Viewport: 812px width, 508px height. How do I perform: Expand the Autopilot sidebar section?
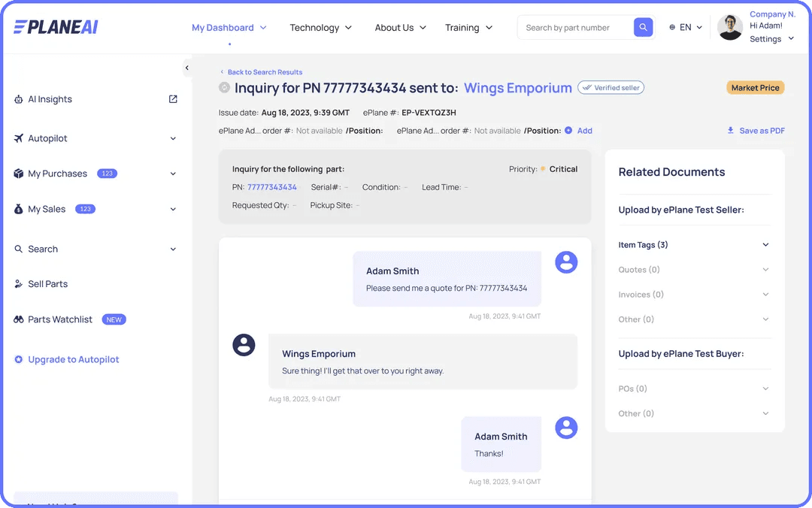(173, 138)
